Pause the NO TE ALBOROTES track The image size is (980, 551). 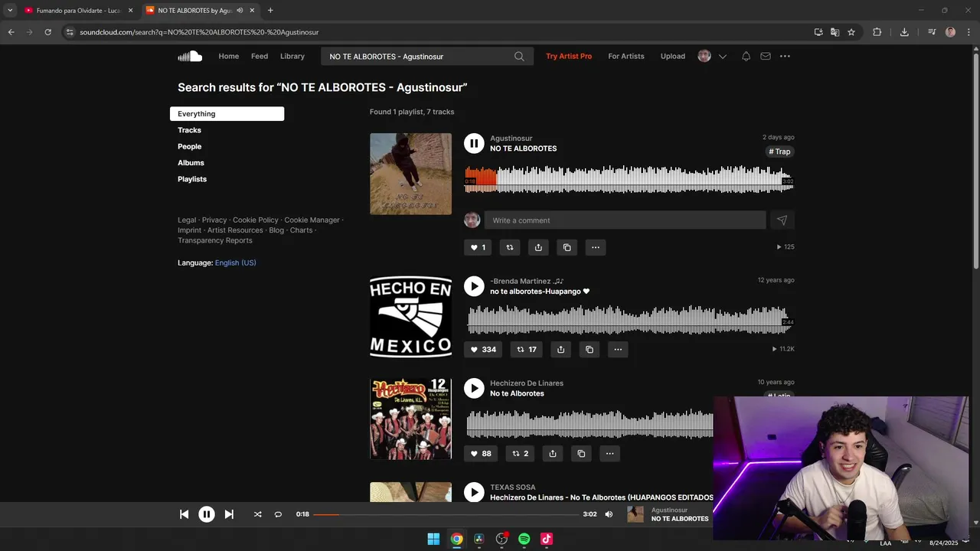pos(474,143)
